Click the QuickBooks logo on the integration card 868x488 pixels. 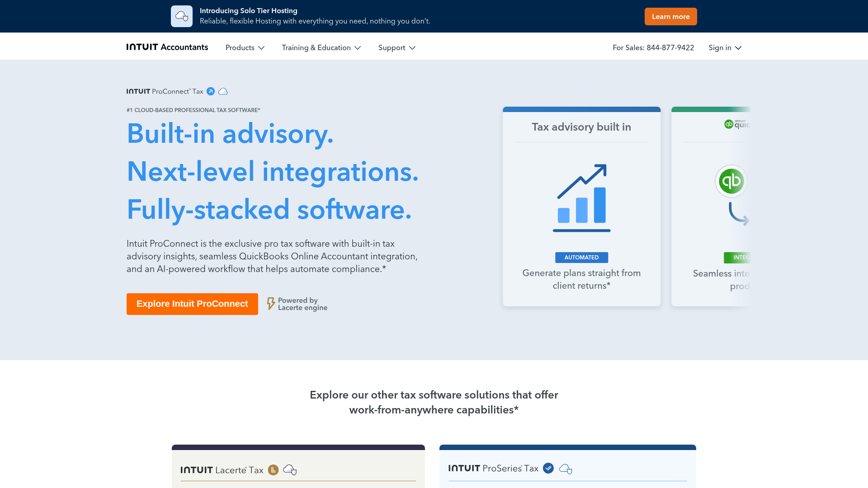731,181
